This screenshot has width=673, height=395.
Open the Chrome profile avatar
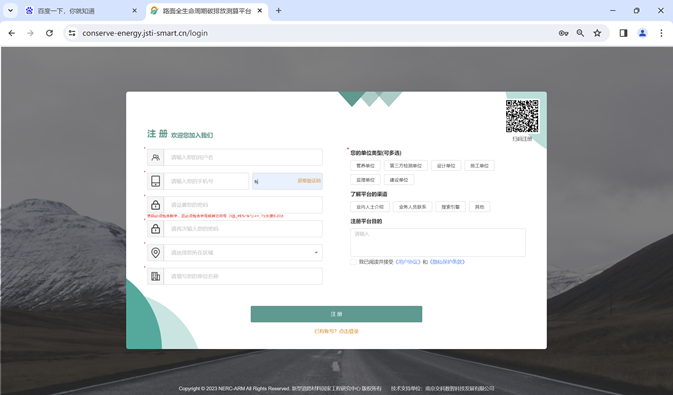pyautogui.click(x=642, y=33)
